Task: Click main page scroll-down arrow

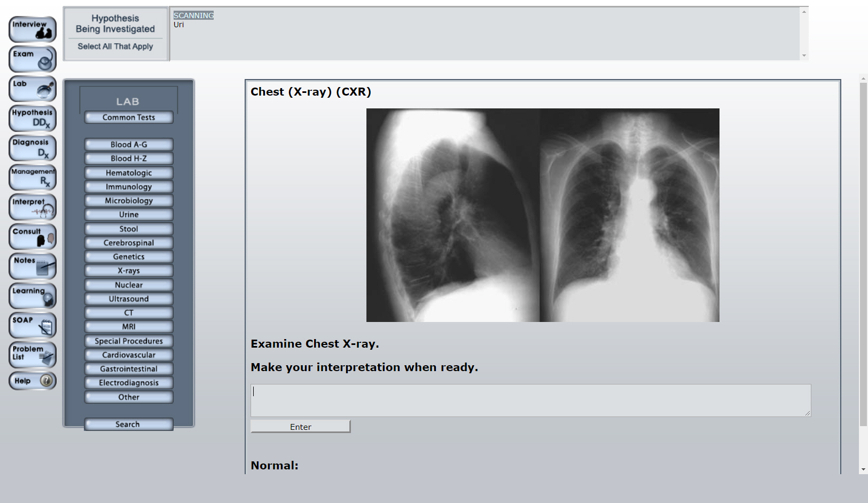Action: click(863, 470)
